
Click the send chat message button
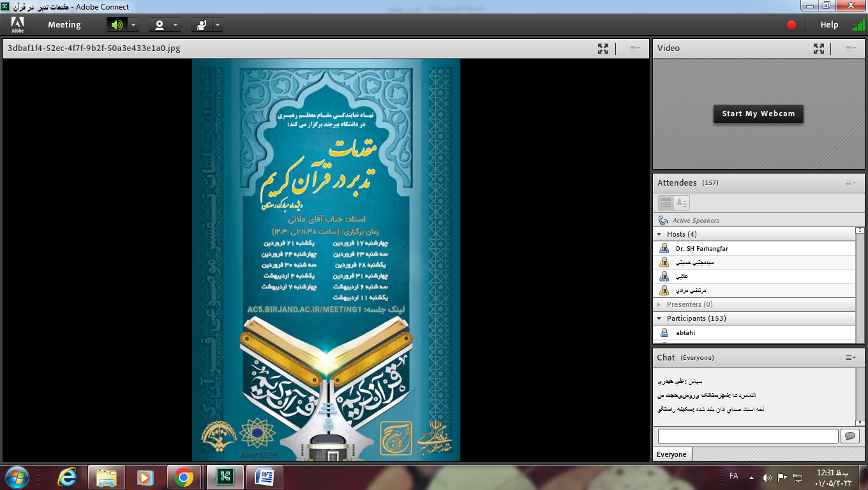pyautogui.click(x=849, y=436)
